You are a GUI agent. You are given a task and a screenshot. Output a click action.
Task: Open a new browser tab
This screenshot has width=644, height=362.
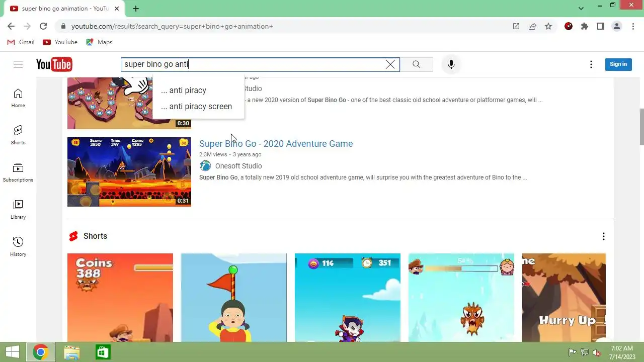[136, 9]
